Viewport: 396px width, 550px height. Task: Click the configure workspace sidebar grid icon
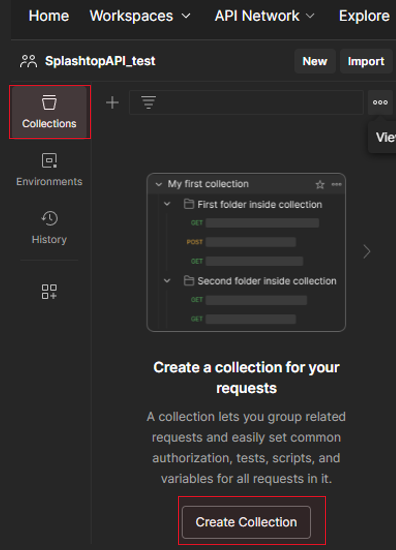[49, 291]
